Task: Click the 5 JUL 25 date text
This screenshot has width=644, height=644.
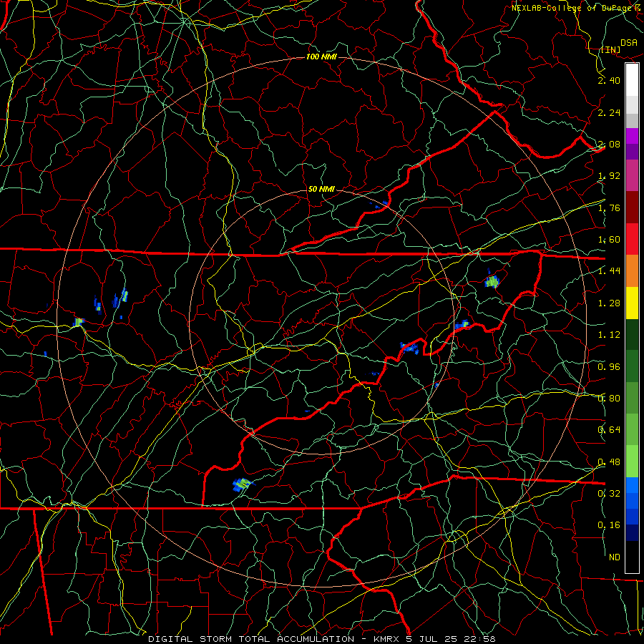Action: pyautogui.click(x=431, y=639)
